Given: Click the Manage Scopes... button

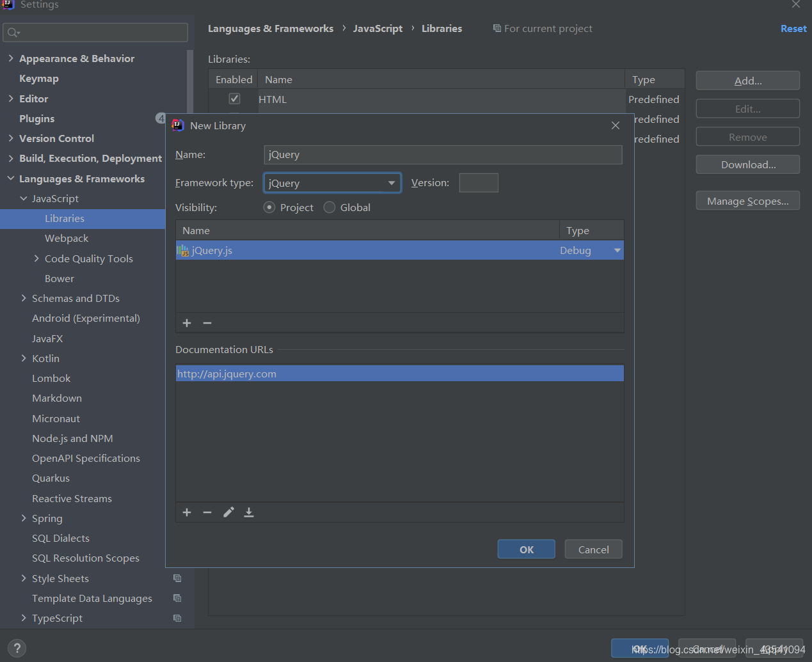Looking at the screenshot, I should click(x=748, y=201).
